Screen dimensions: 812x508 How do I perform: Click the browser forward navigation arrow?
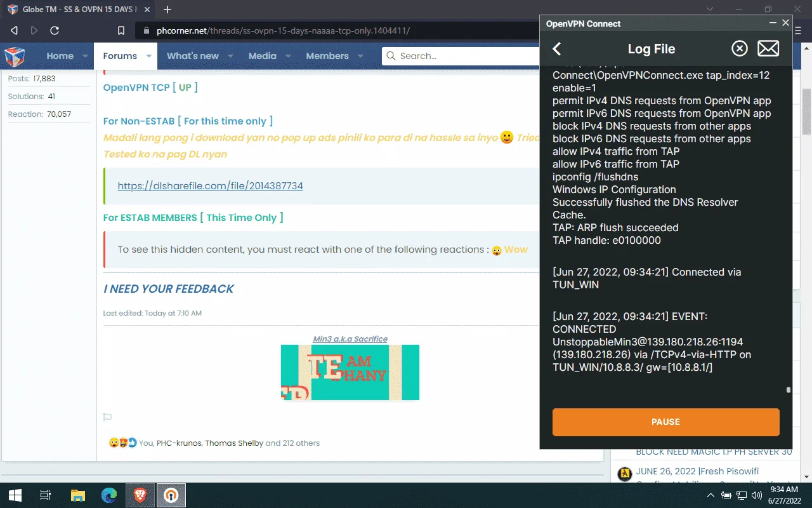pos(34,30)
